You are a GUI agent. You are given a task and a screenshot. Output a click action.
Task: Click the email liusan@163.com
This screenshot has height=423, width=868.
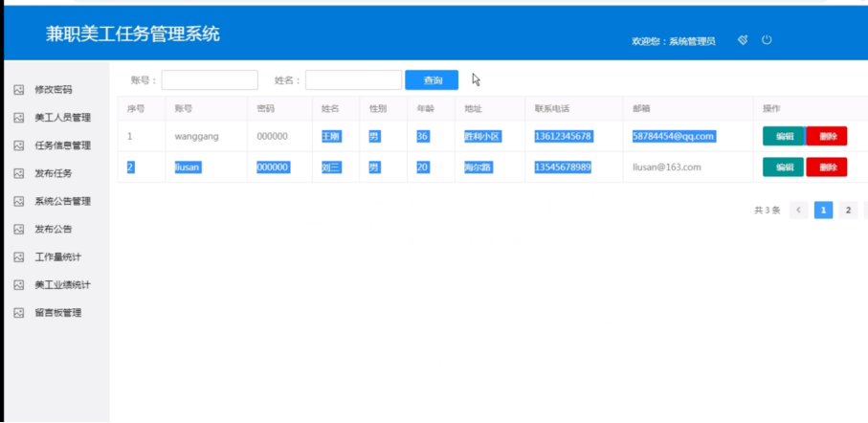click(667, 167)
